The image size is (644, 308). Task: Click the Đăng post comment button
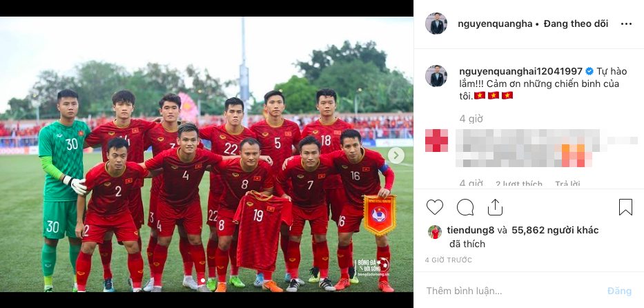[x=619, y=291]
